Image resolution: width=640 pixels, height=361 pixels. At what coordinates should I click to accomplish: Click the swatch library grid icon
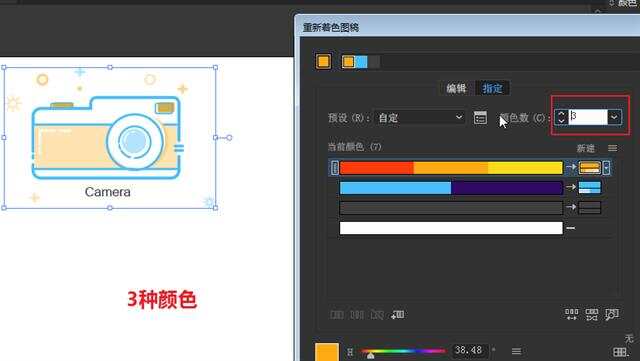pyautogui.click(x=620, y=352)
